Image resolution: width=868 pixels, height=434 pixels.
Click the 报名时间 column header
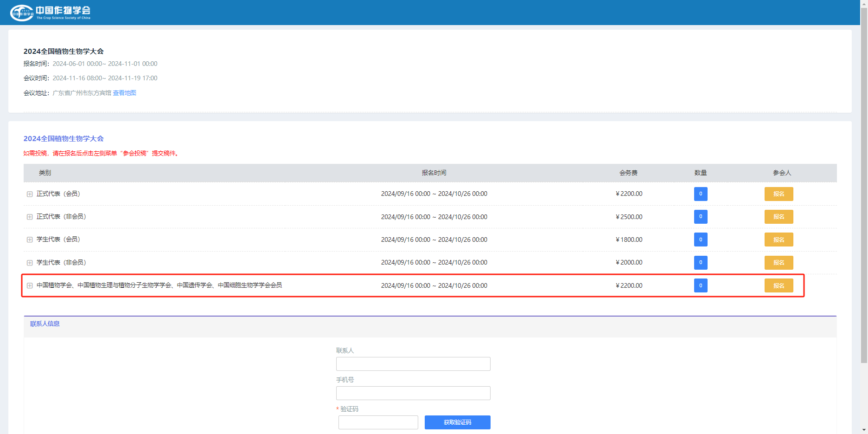tap(434, 173)
